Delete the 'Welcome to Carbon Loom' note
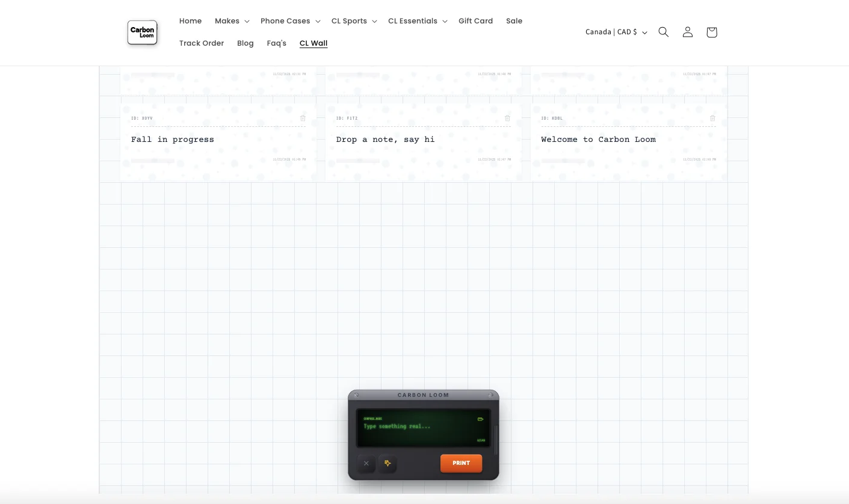The height and width of the screenshot is (504, 849). (712, 118)
